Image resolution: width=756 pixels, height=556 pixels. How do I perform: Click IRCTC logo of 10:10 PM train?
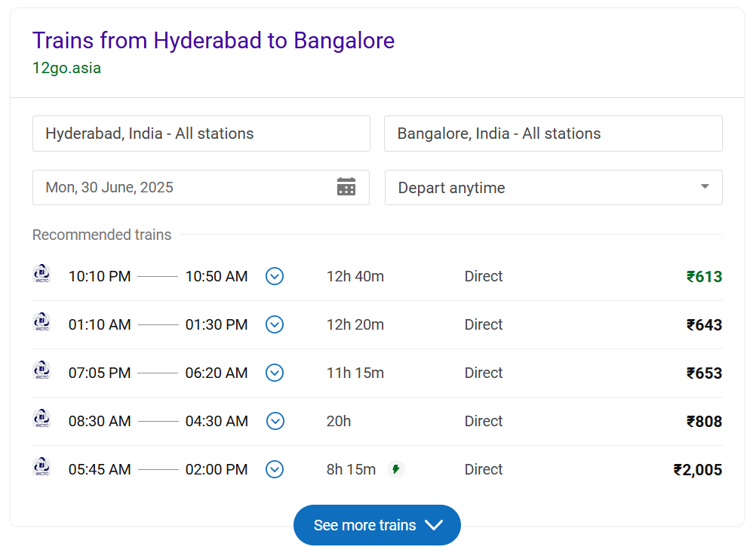(x=42, y=273)
